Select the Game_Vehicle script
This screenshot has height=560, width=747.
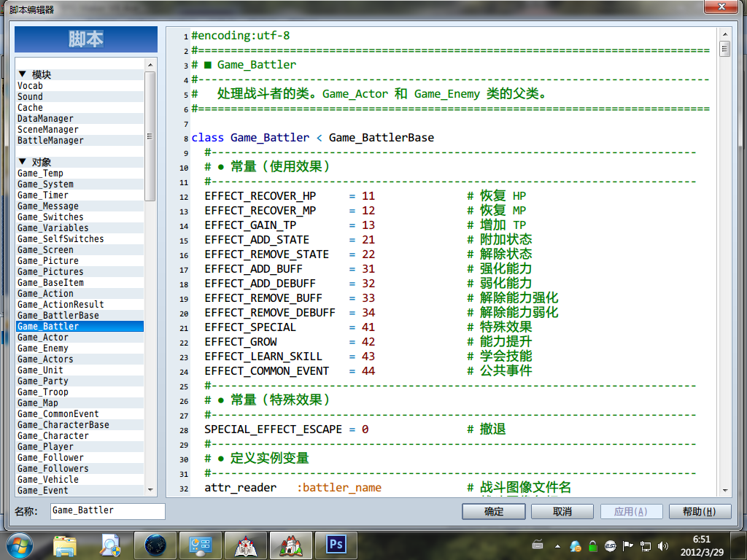point(80,480)
